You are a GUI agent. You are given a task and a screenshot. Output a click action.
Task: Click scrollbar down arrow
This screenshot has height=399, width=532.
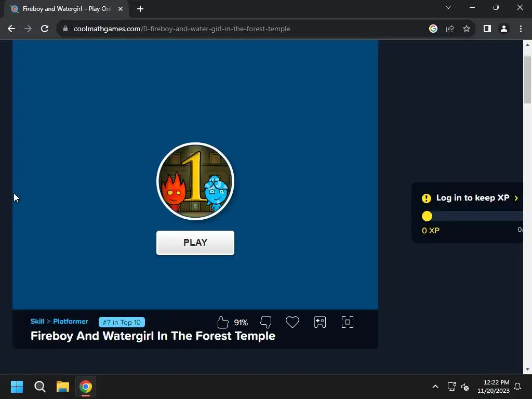[528, 369]
